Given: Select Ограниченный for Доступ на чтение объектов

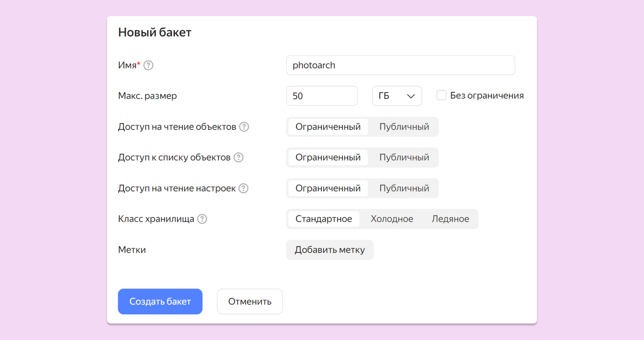Looking at the screenshot, I should coord(328,127).
